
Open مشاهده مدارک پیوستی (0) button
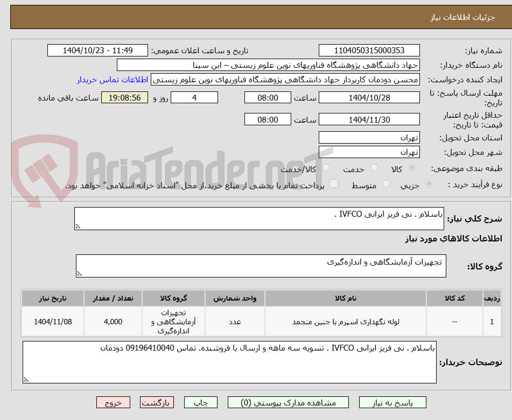coord(288,402)
